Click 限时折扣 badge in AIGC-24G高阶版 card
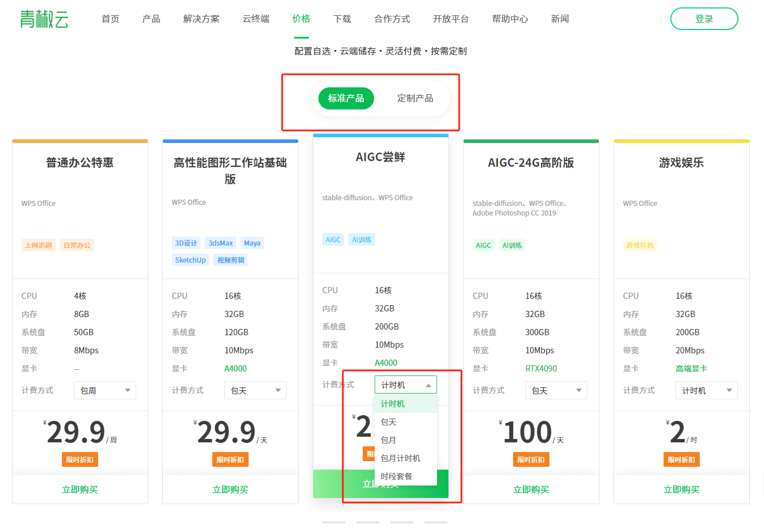The height and width of the screenshot is (532, 764). pos(531,459)
